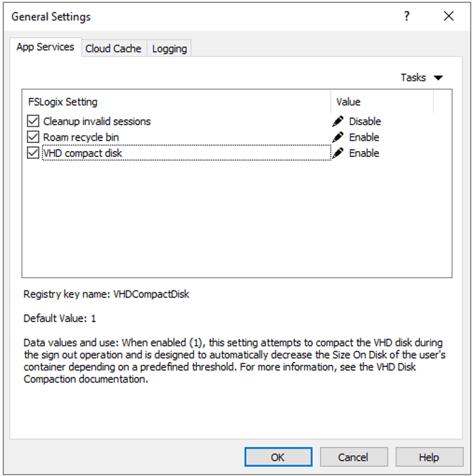Switch to the Cloud Cache tab
This screenshot has width=474, height=476.
coord(113,49)
